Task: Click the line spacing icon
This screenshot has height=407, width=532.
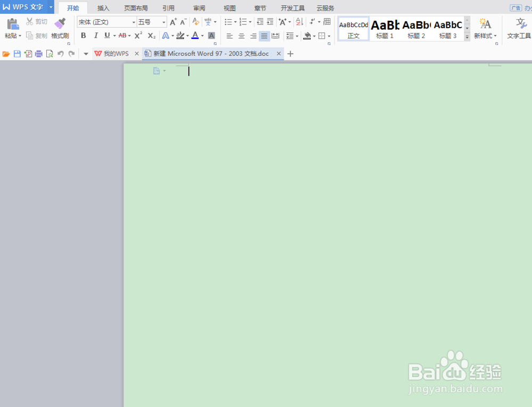Action: 290,36
